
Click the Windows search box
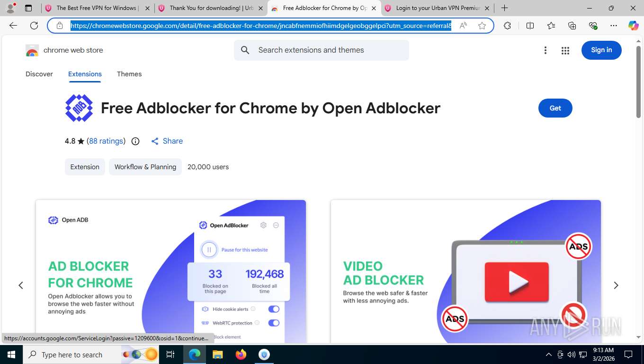click(x=90, y=355)
